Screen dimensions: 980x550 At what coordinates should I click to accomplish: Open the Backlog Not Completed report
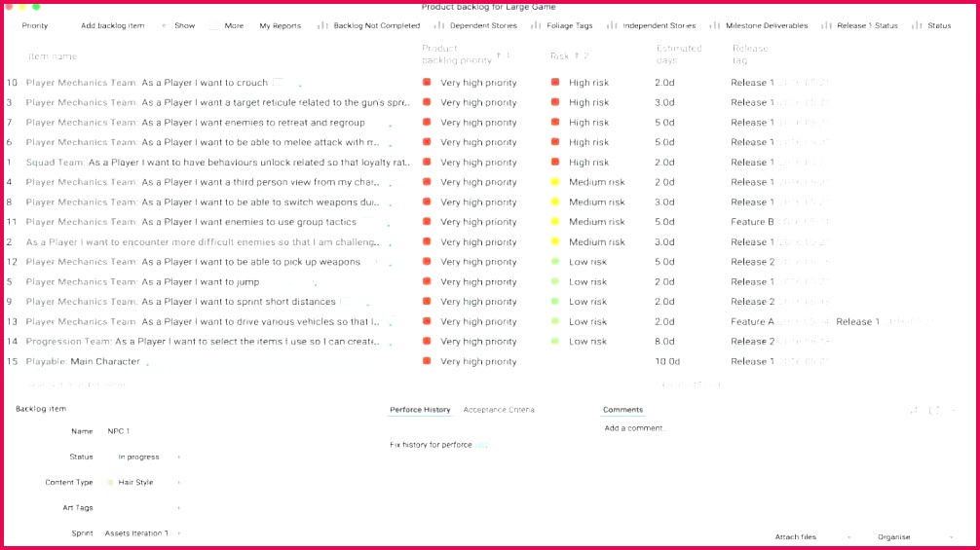tap(377, 25)
